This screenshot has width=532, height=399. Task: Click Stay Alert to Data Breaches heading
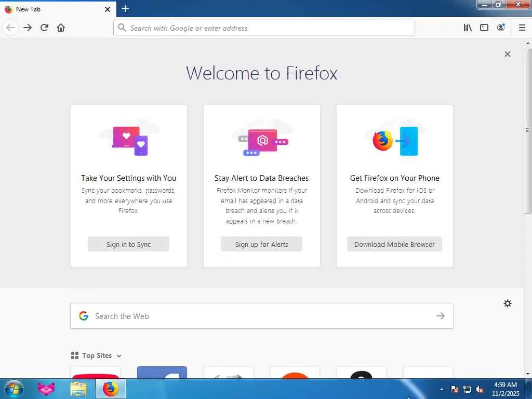[x=262, y=178]
